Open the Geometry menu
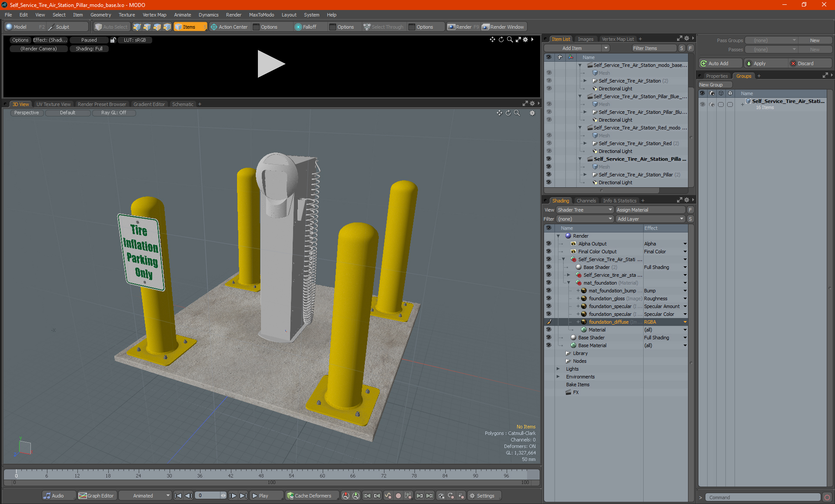The width and height of the screenshot is (835, 504). click(100, 15)
